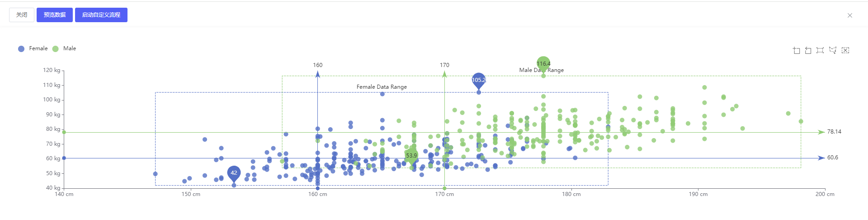
Task: Select the lasso polygon selection tool
Action: tap(833, 50)
